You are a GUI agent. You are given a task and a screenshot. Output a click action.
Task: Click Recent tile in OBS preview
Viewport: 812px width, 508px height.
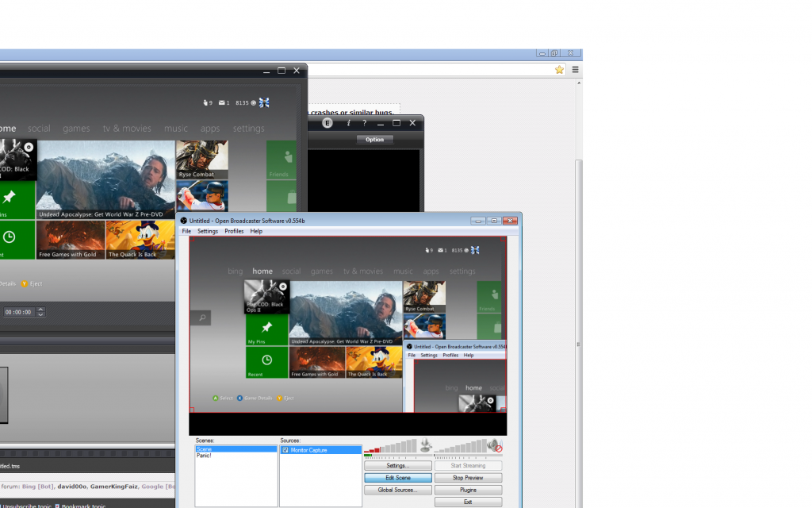pos(266,362)
